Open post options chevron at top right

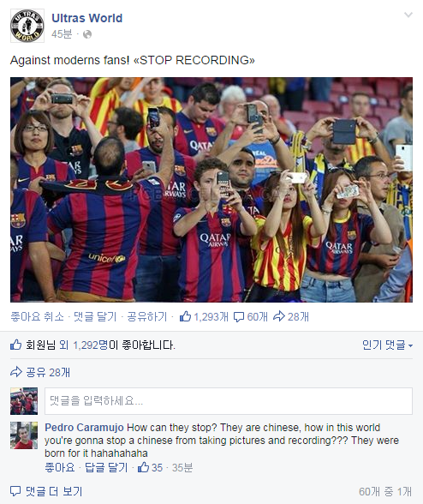408,15
